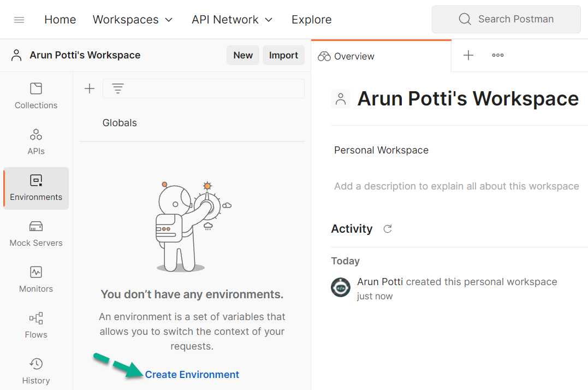Click the Search Postman field
This screenshot has width=588, height=390.
[x=506, y=19]
